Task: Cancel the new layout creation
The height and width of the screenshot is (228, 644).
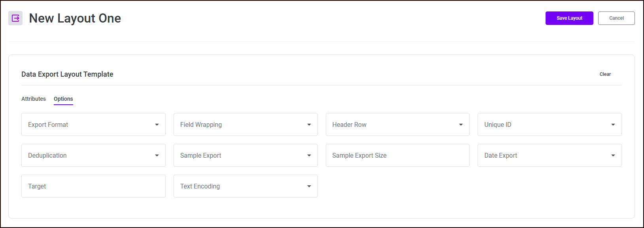Action: 616,18
